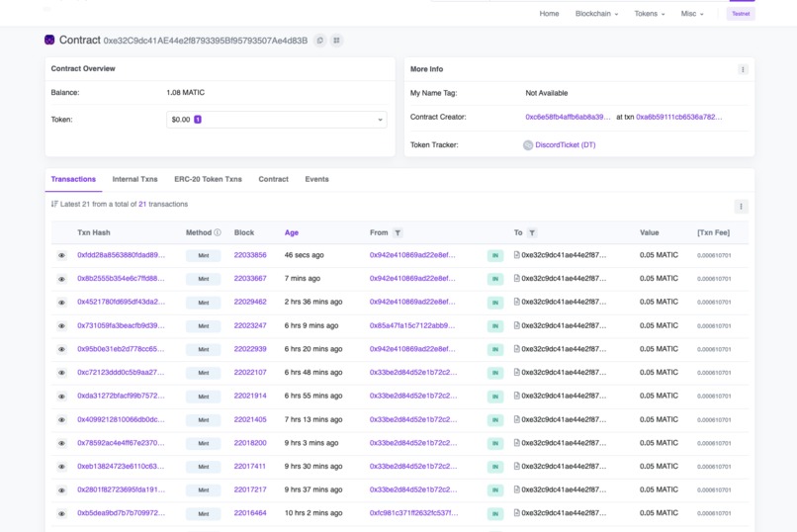Open the More Info options menu
Screen dimensions: 797x532
point(743,69)
